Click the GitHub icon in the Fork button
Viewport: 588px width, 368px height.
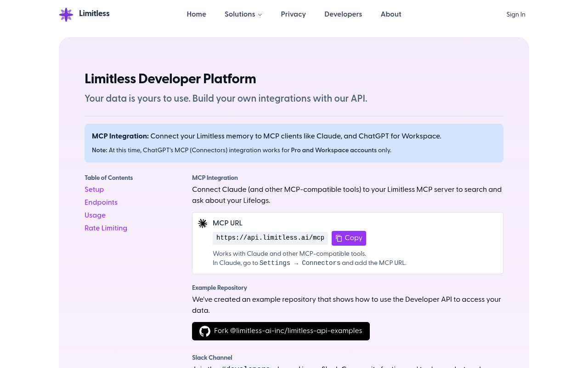(x=205, y=331)
